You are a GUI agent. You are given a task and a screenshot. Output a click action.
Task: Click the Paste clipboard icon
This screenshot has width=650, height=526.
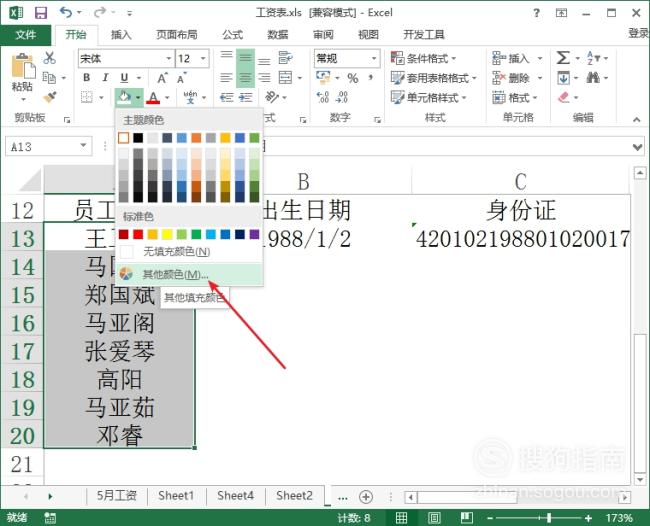(23, 66)
